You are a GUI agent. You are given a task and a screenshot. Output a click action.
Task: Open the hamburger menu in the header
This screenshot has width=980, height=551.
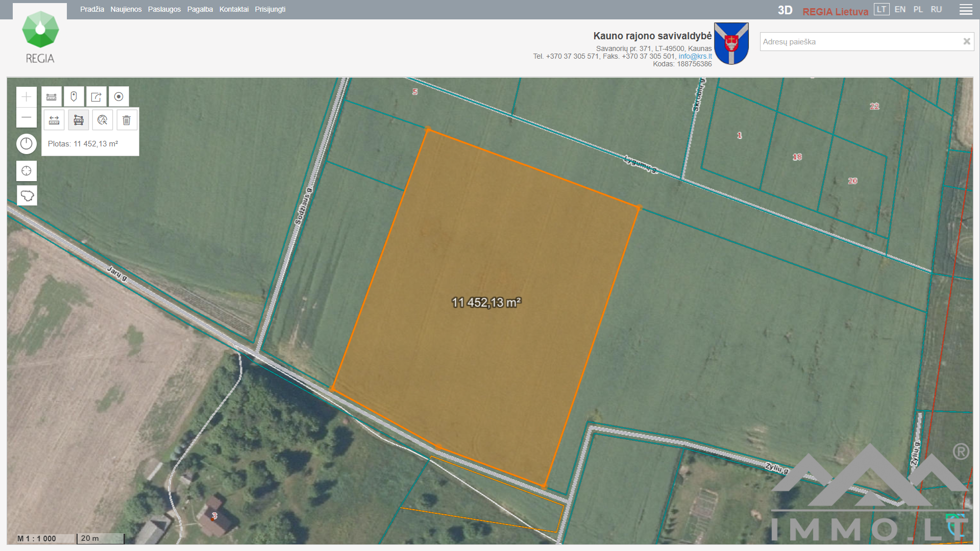coord(966,10)
